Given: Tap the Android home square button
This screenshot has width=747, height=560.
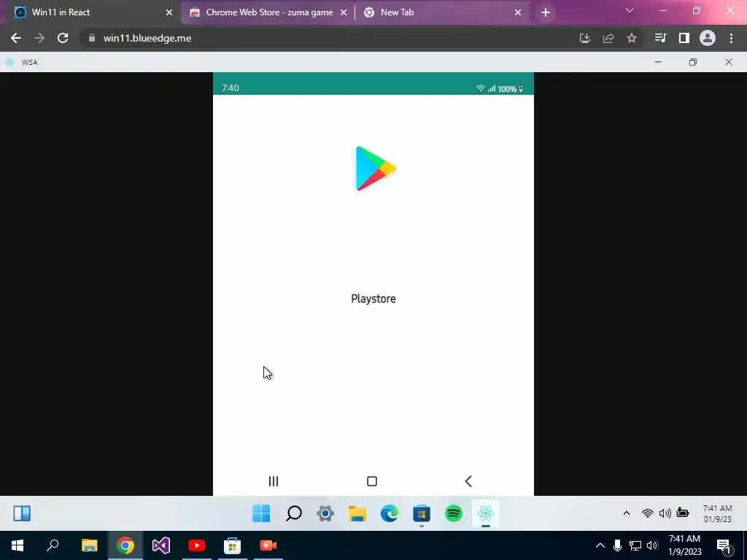Looking at the screenshot, I should pos(372,481).
